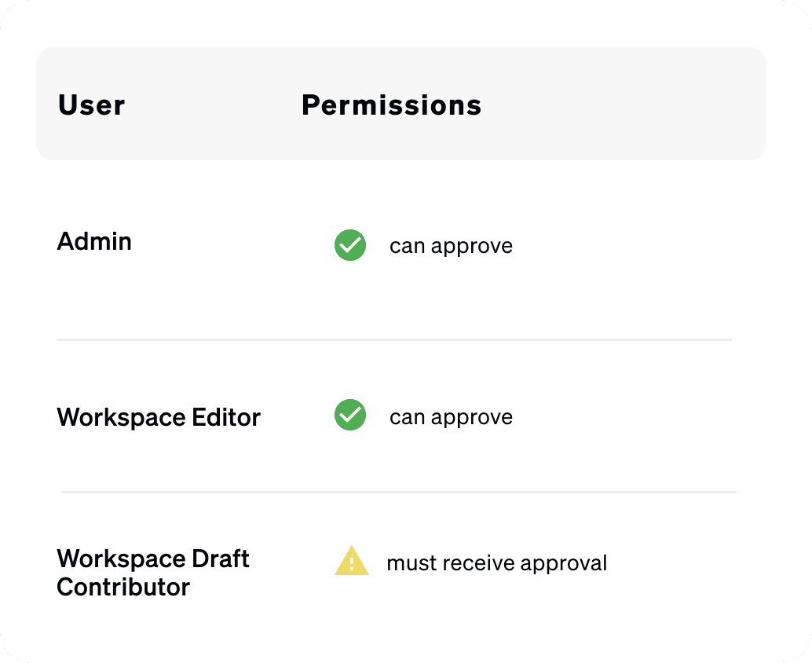
Task: Select the Workspace Draft Contributor label
Action: click(x=152, y=573)
